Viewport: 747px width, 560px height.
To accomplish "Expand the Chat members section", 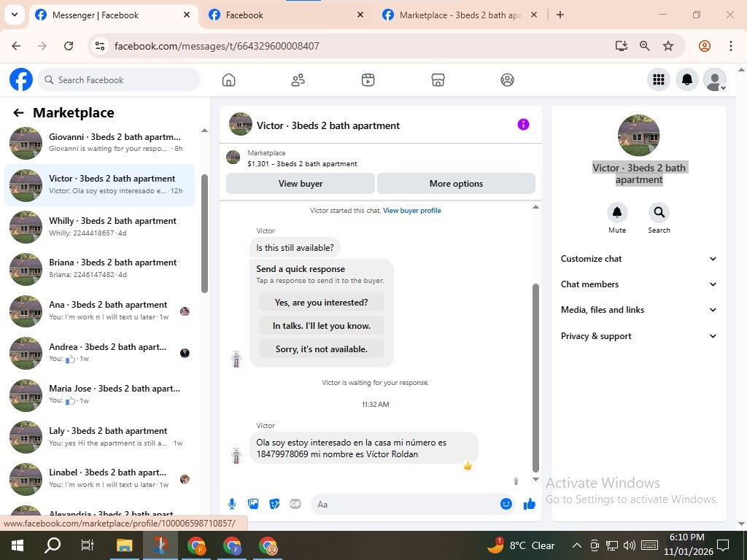I will (x=638, y=284).
